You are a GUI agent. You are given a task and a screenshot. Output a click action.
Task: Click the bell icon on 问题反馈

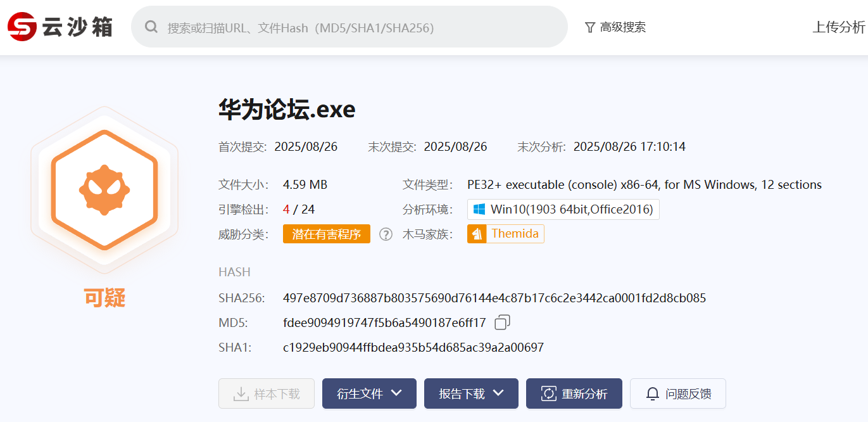point(652,393)
